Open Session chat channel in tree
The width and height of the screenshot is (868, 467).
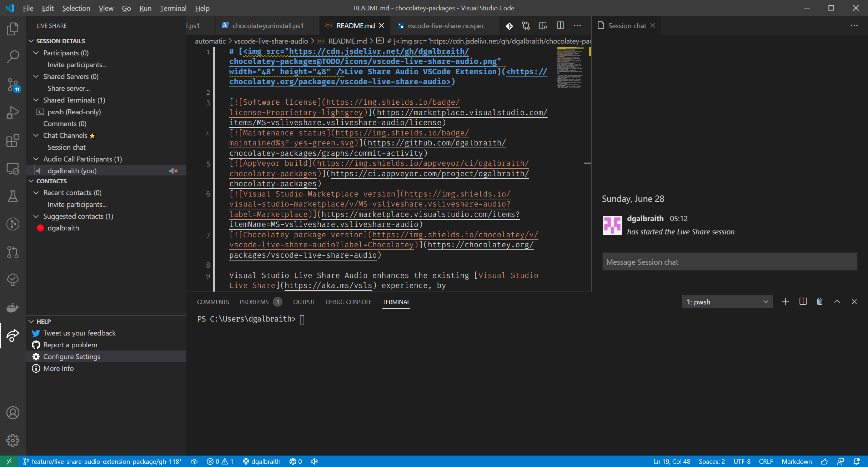coord(66,147)
